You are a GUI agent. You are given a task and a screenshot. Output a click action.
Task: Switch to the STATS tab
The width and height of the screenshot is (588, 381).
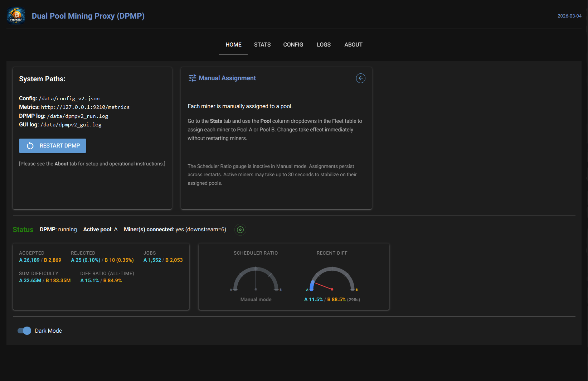(x=262, y=44)
